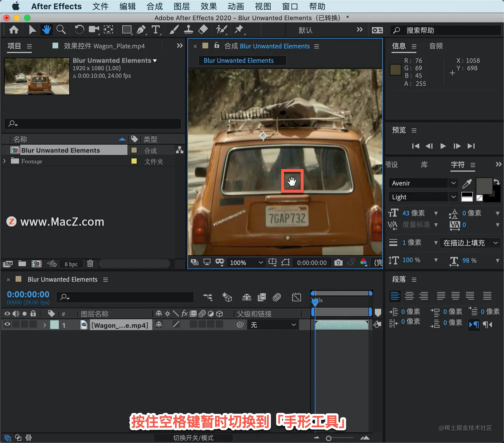This screenshot has width=504, height=443.
Task: Pick the Clone Stamp tool
Action: [188, 30]
